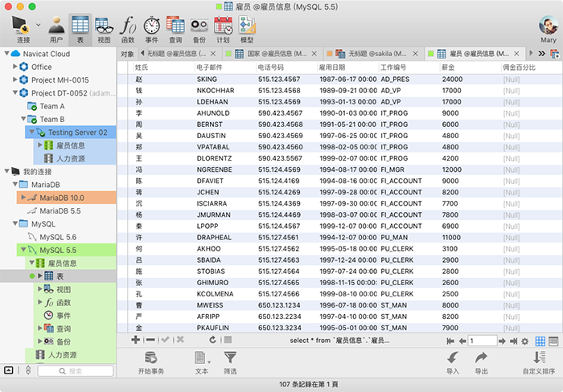Open the Event (事件) toolbar icon
The width and height of the screenshot is (563, 392).
point(152,30)
